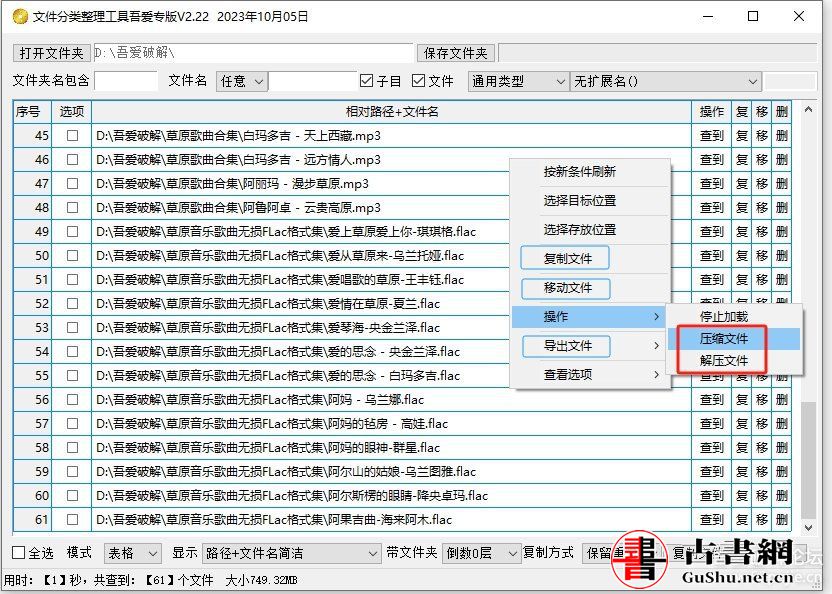The width and height of the screenshot is (832, 594).
Task: Select 压缩文件 in the submenu
Action: click(x=724, y=339)
